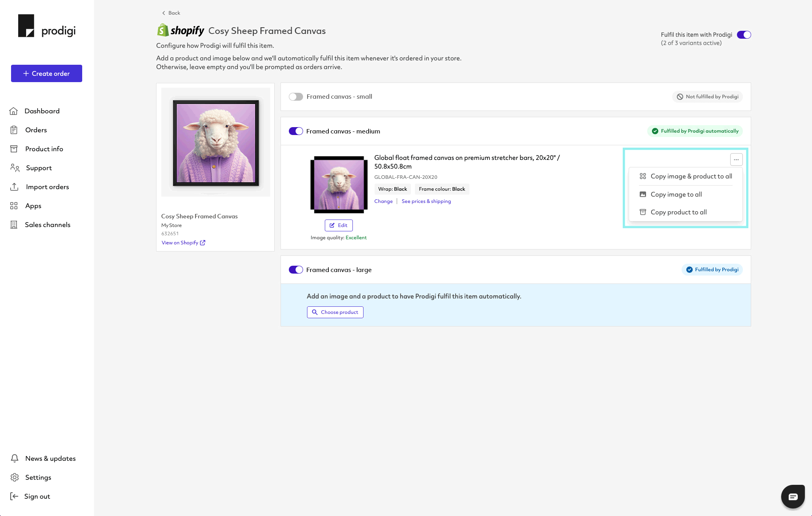812x516 pixels.
Task: Click the Orders section icon
Action: pyautogui.click(x=13, y=129)
